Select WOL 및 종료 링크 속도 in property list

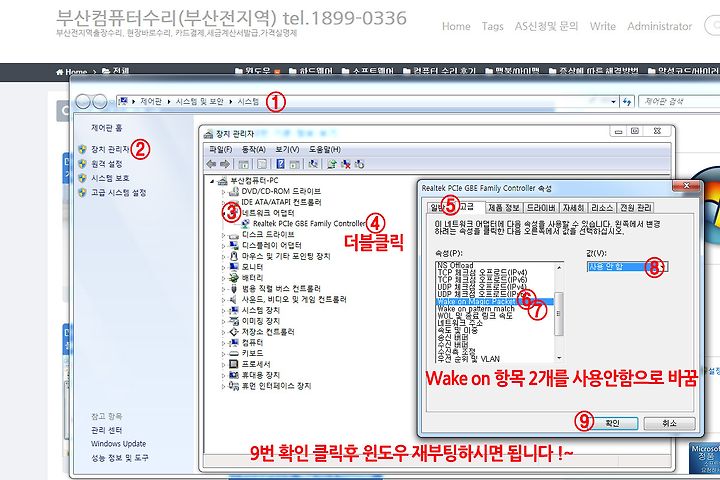coord(474,316)
